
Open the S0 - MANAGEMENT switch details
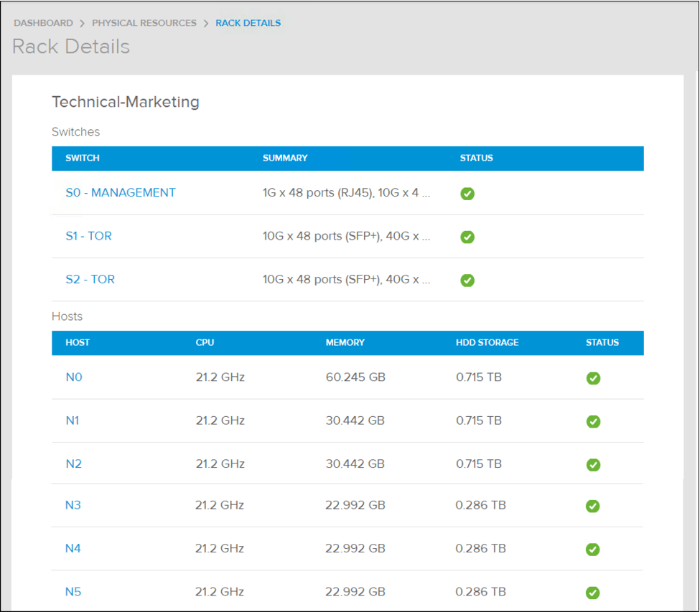pyautogui.click(x=120, y=192)
